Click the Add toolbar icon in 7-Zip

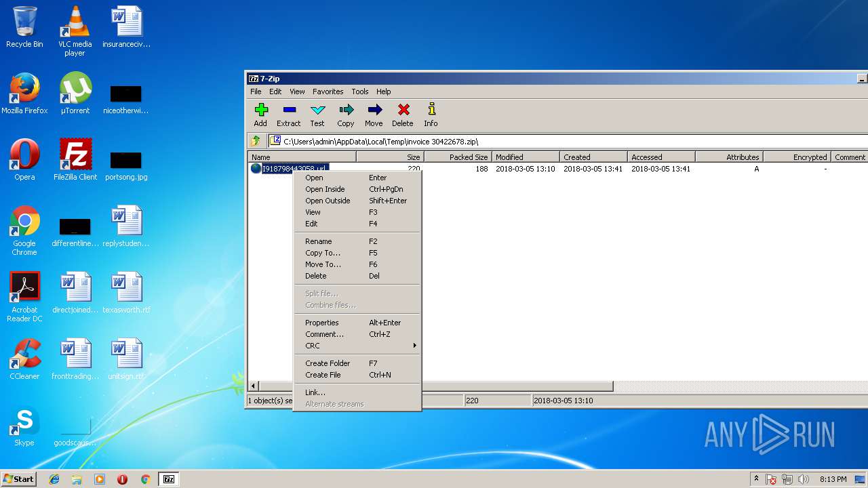click(260, 115)
